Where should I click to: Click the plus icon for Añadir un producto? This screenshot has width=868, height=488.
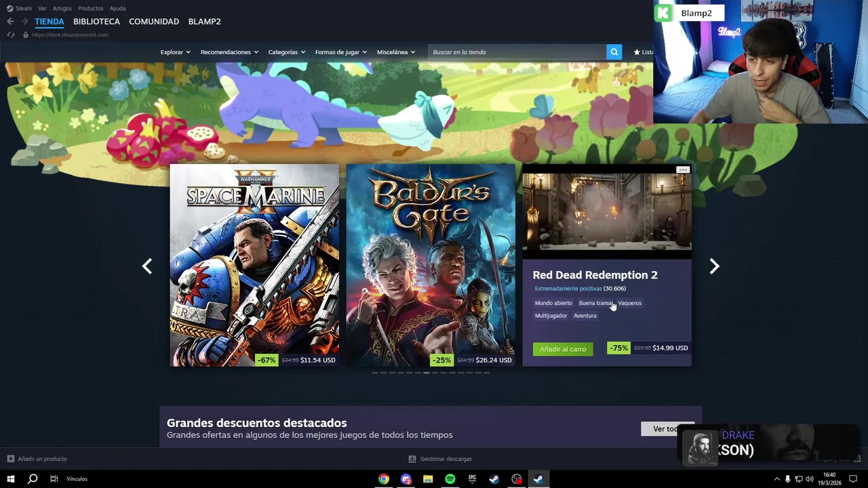11,459
